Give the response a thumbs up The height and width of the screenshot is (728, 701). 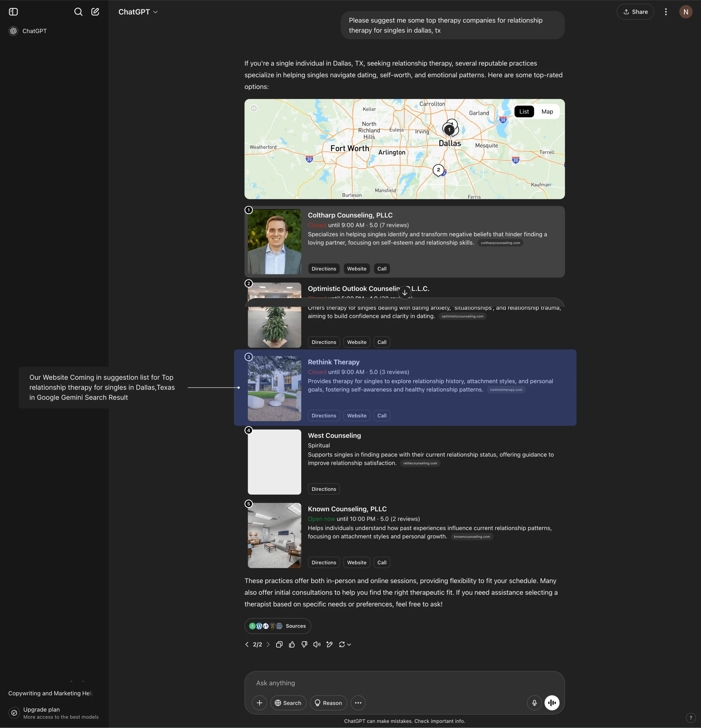coord(292,645)
